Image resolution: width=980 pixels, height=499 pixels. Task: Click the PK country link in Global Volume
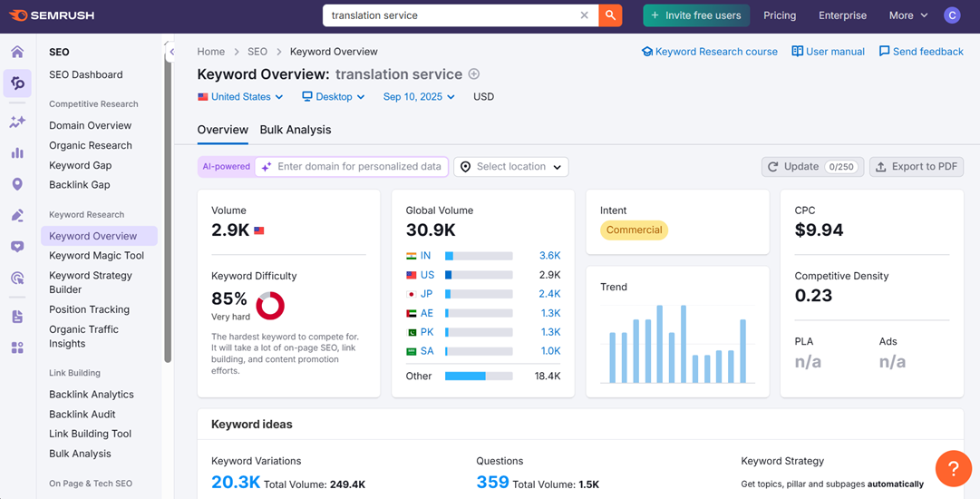[x=427, y=332]
